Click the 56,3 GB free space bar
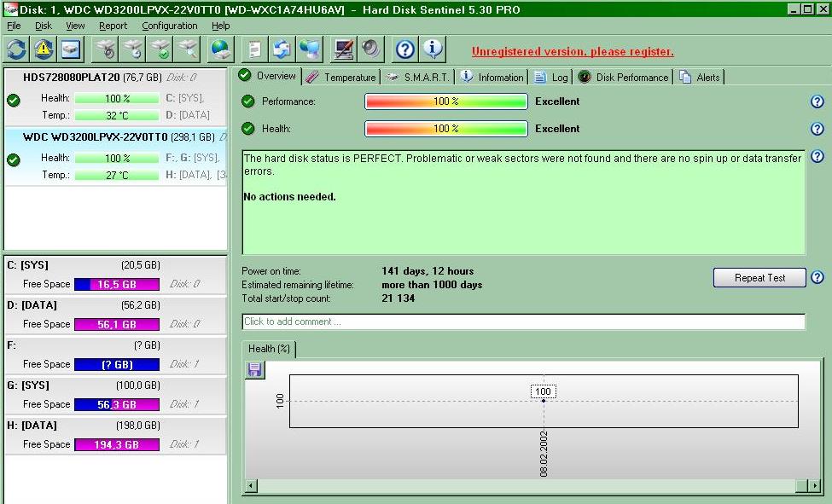The width and height of the screenshot is (832, 504). 117,404
